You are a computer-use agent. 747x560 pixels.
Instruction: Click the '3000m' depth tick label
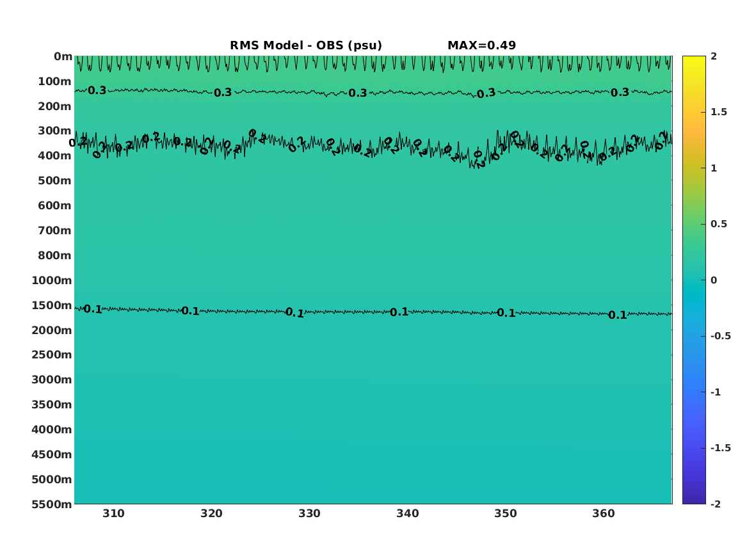(51, 380)
